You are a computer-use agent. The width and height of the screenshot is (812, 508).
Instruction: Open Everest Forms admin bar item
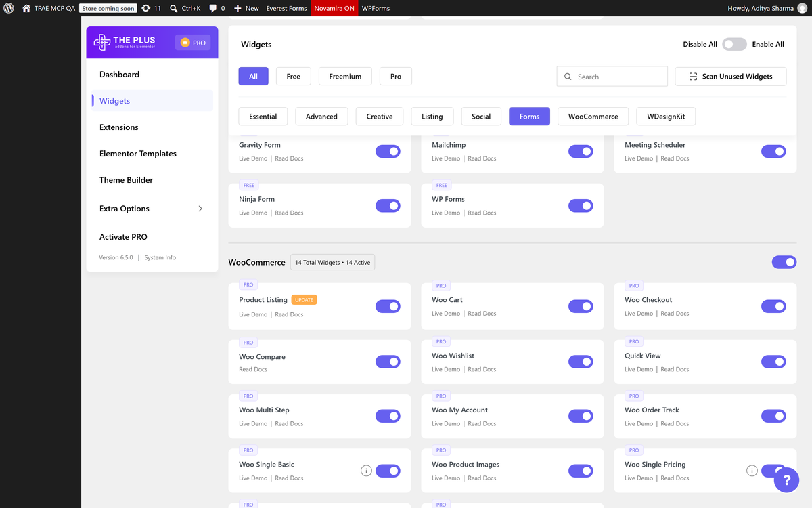click(x=286, y=8)
